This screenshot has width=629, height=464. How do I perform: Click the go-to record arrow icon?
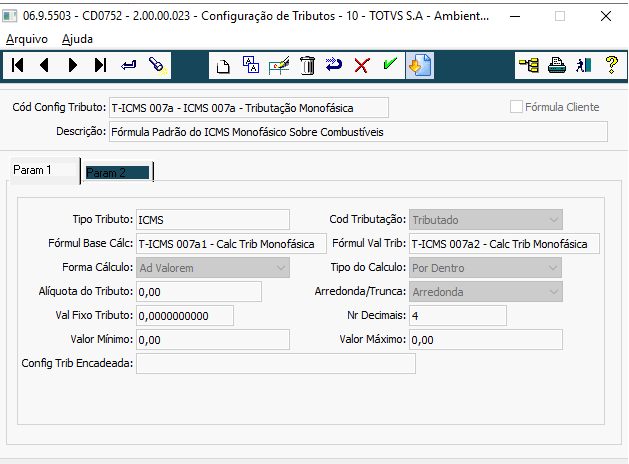(x=128, y=65)
